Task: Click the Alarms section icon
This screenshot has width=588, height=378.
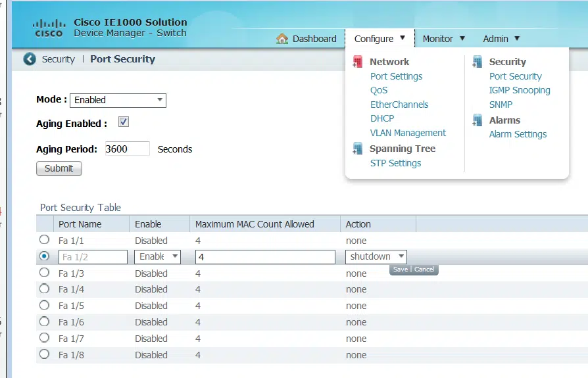Action: [477, 120]
